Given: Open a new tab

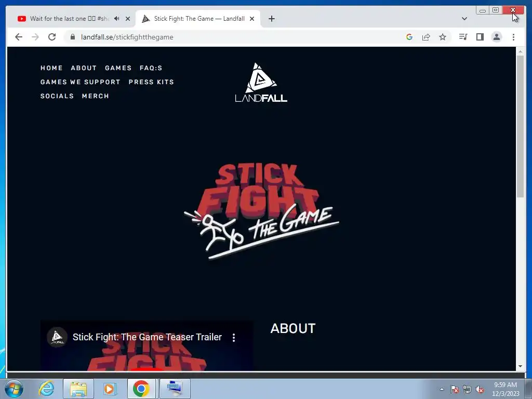Looking at the screenshot, I should pos(271,19).
